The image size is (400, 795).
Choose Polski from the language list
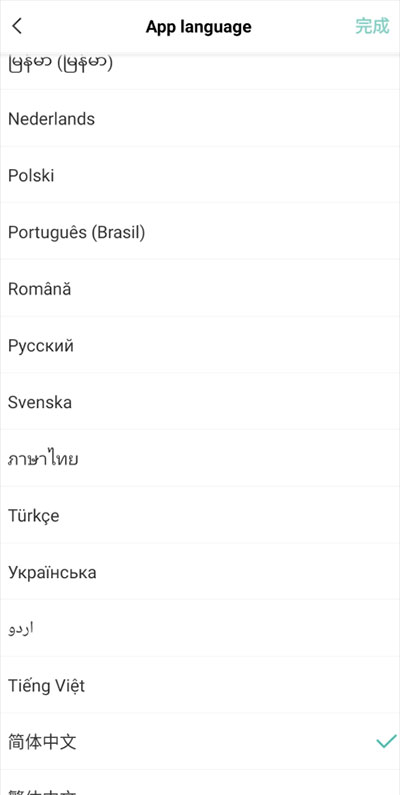coord(200,175)
